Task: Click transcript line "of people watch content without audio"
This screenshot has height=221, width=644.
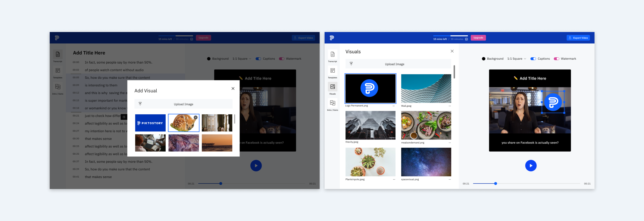Action: coord(114,70)
